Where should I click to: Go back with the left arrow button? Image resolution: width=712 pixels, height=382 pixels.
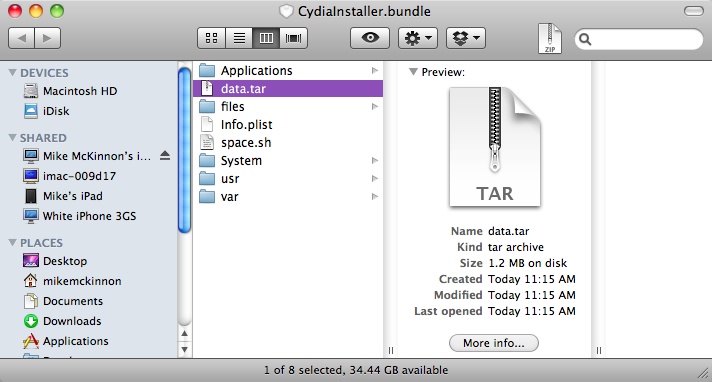click(x=21, y=38)
